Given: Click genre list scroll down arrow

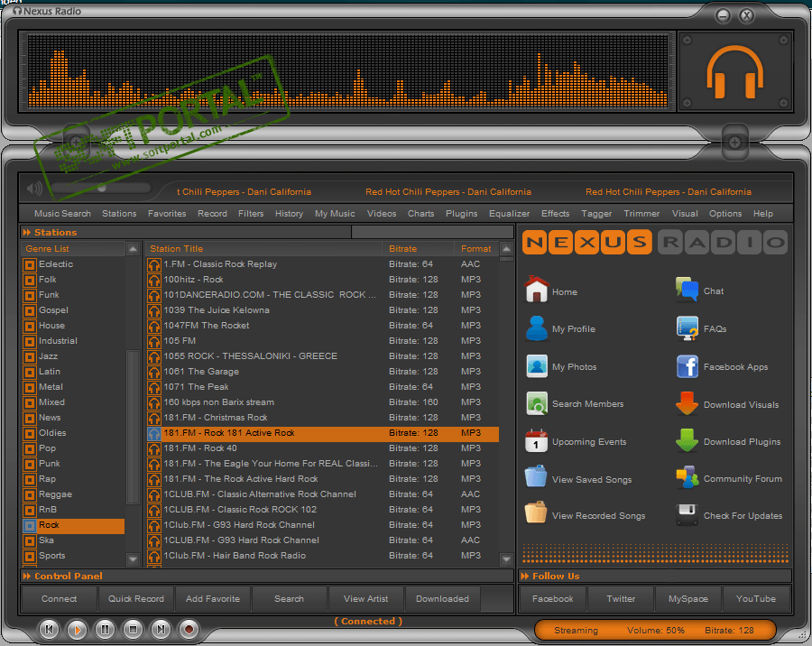Looking at the screenshot, I should point(134,559).
